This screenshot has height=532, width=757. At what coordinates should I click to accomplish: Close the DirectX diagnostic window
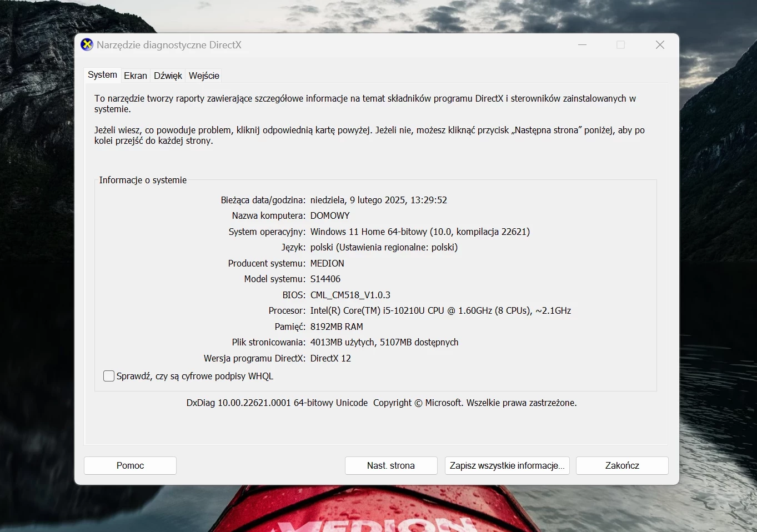tap(660, 44)
